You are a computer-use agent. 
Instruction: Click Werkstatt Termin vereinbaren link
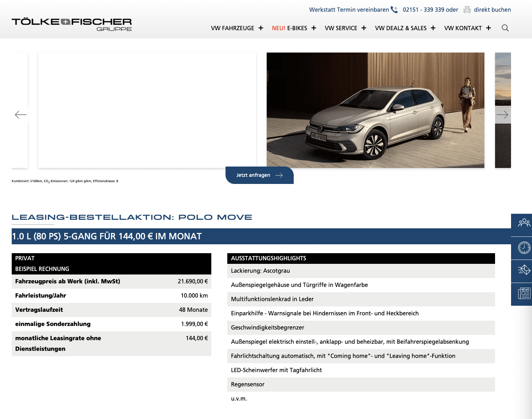pos(349,10)
